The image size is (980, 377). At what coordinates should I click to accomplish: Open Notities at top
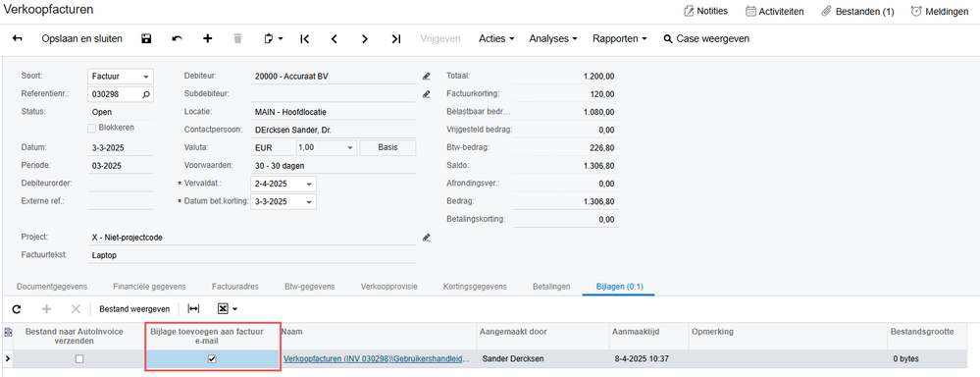[x=705, y=11]
